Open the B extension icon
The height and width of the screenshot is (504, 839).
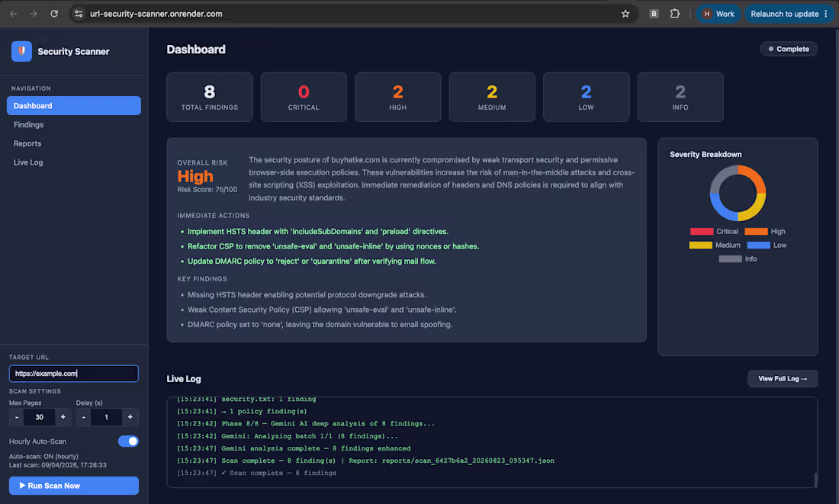[x=654, y=14]
